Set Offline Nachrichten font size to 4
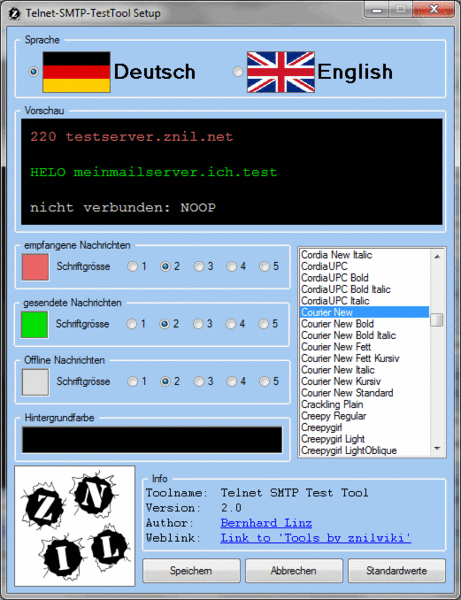This screenshot has height=600, width=461. pyautogui.click(x=231, y=381)
